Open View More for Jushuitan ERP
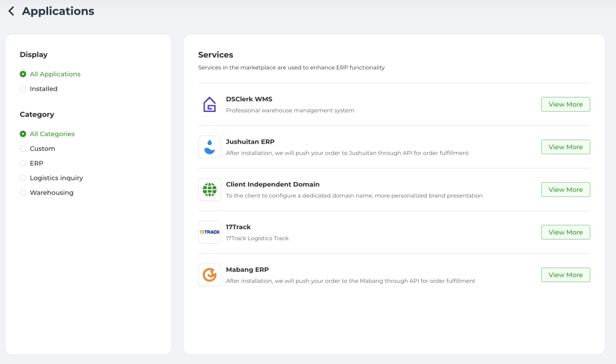Image resolution: width=616 pixels, height=364 pixels. click(565, 147)
